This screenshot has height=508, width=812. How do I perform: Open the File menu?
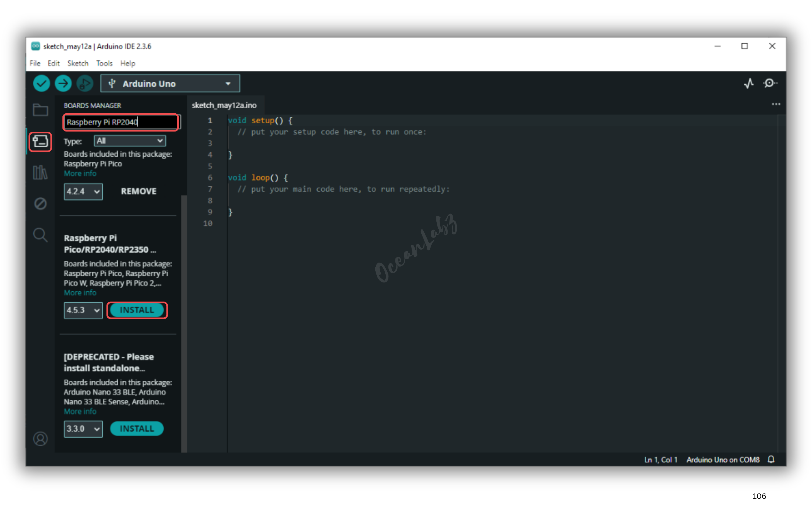coord(35,63)
